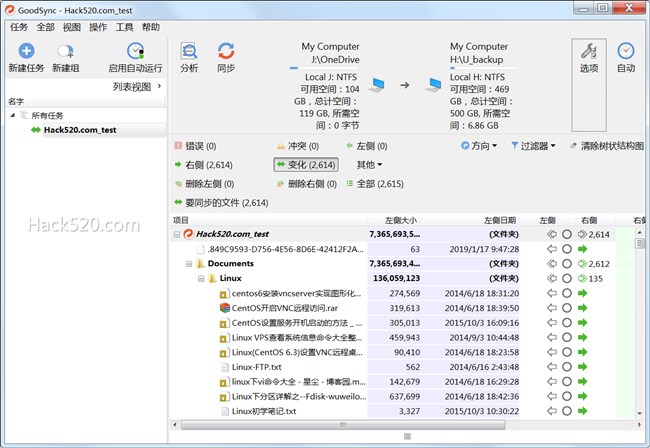This screenshot has height=448, width=650.
Task: Select no-action circle for Linux VPS查看系统信息 row
Action: coord(567,337)
